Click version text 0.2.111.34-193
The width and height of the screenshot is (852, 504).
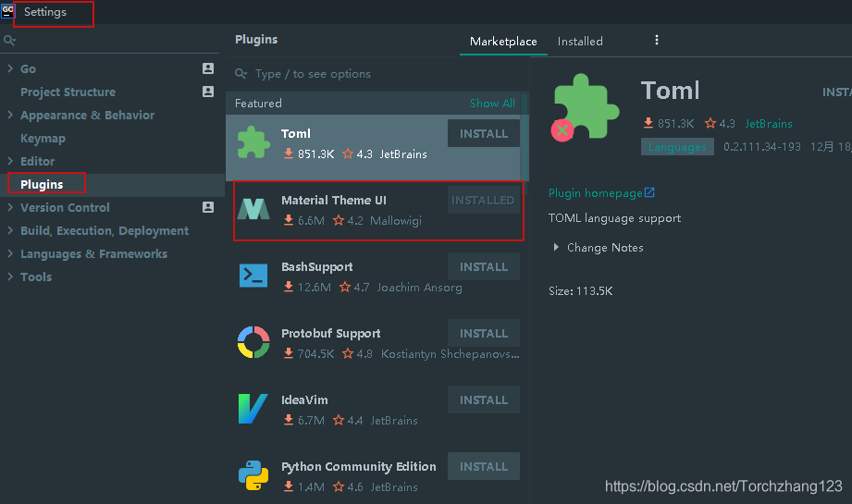761,147
